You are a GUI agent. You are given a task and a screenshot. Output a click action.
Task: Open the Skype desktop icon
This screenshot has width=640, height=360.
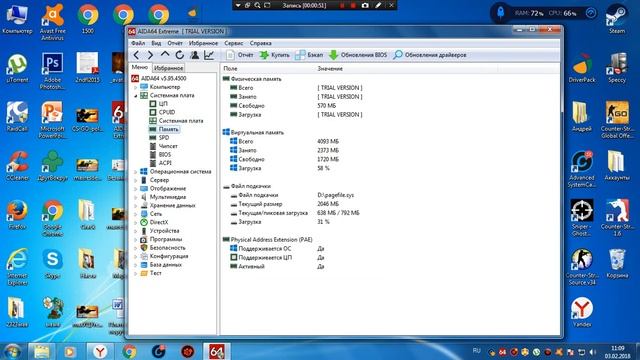[x=52, y=264]
